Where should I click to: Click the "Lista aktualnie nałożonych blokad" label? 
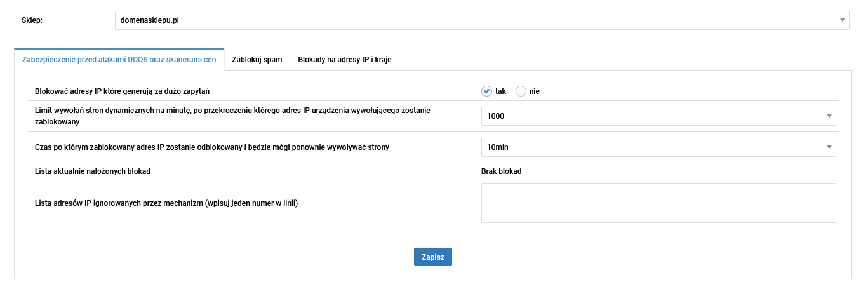(92, 171)
